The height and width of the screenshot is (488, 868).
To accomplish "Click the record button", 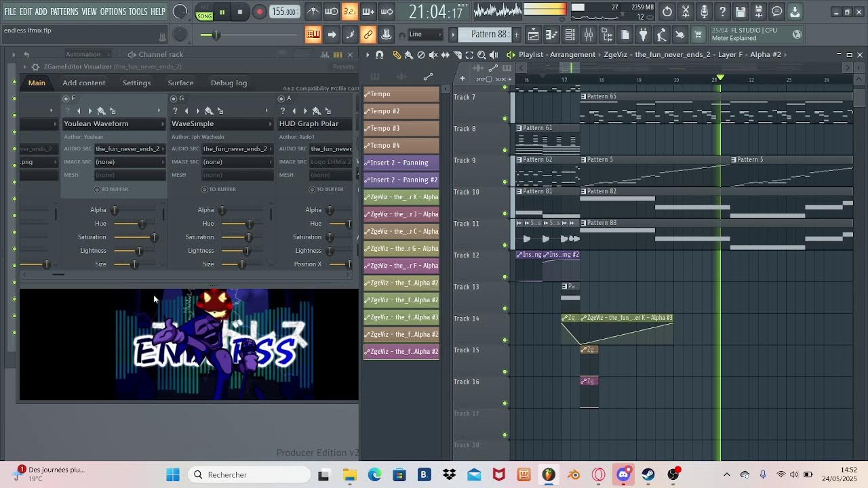I will click(x=259, y=12).
